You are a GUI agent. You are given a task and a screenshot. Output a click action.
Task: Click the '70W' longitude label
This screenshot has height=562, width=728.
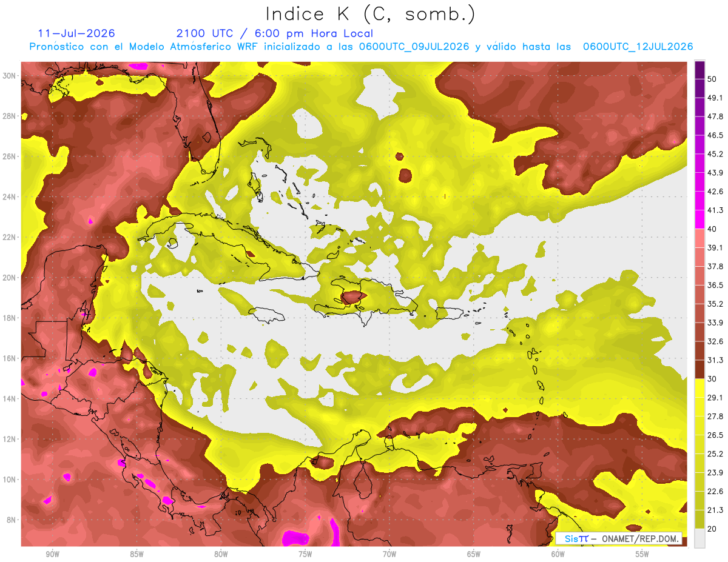click(389, 554)
